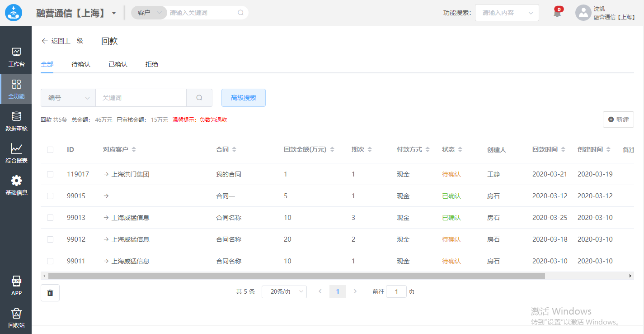The image size is (644, 334).
Task: Expand the 编号 search field dropdown
Action: point(68,98)
